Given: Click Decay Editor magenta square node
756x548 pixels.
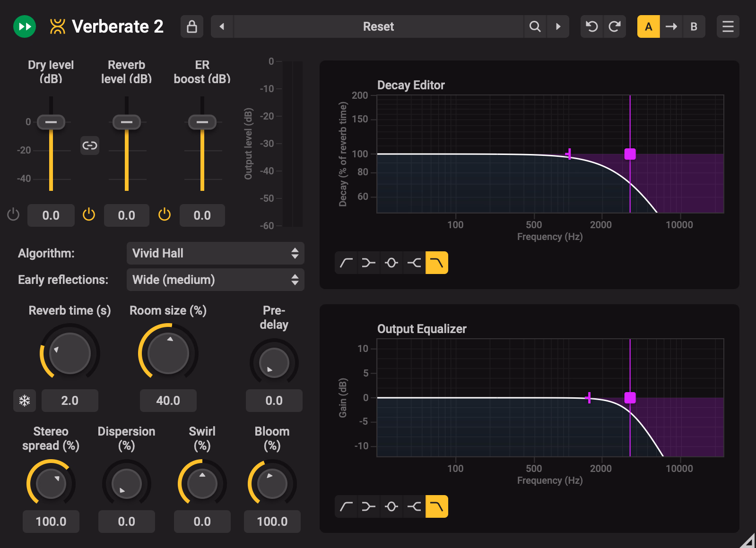Looking at the screenshot, I should click(x=630, y=154).
